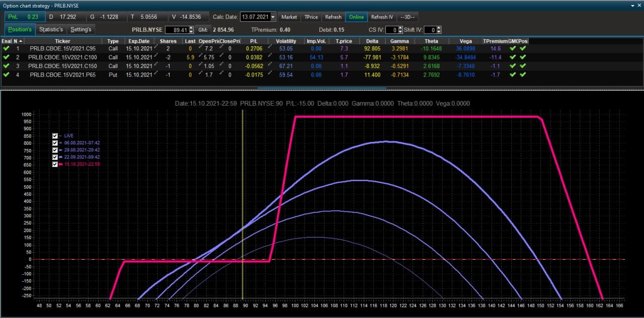Switch to the Statistic's tab
The image size is (644, 318).
51,29
